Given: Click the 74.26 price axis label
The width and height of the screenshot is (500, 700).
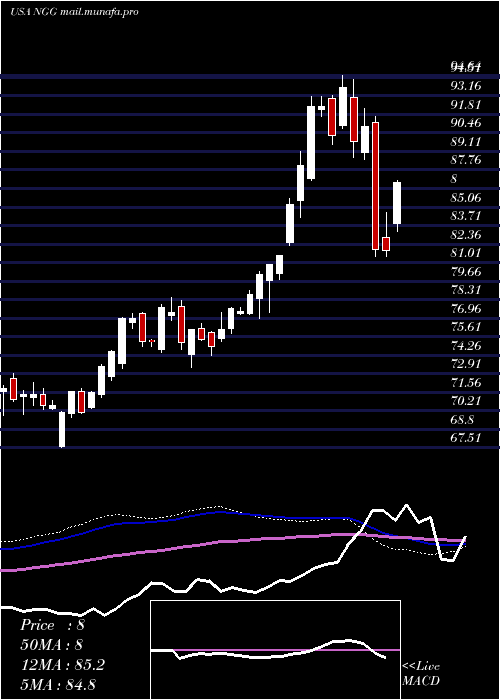Looking at the screenshot, I should tap(466, 345).
